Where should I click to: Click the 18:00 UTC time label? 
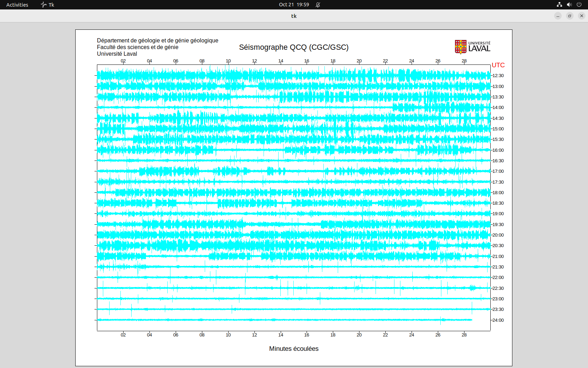click(x=498, y=192)
